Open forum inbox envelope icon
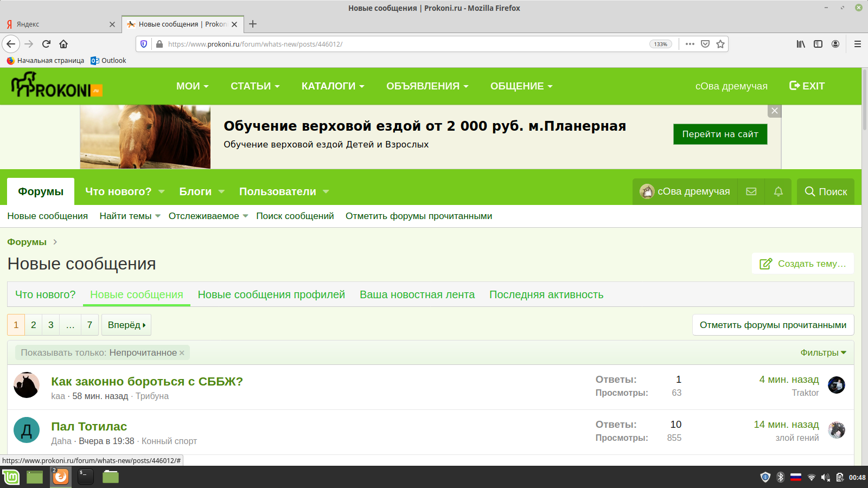This screenshot has width=868, height=488. click(x=751, y=191)
